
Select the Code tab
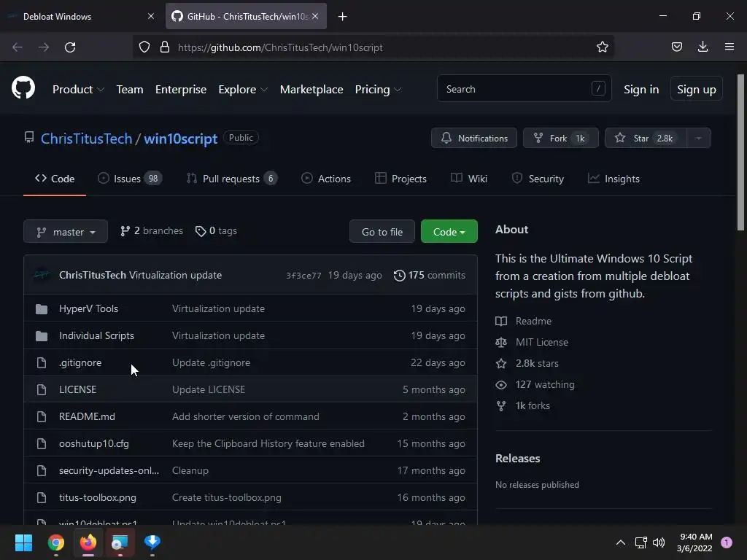[x=55, y=179]
